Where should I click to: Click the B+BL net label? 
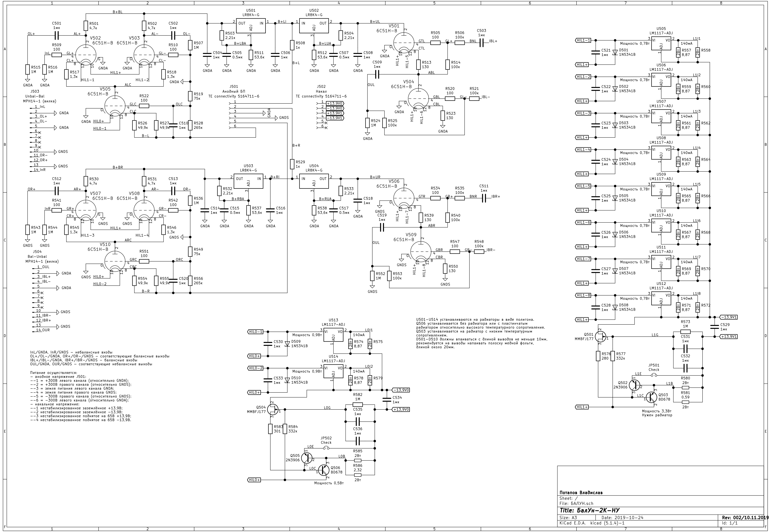117,12
